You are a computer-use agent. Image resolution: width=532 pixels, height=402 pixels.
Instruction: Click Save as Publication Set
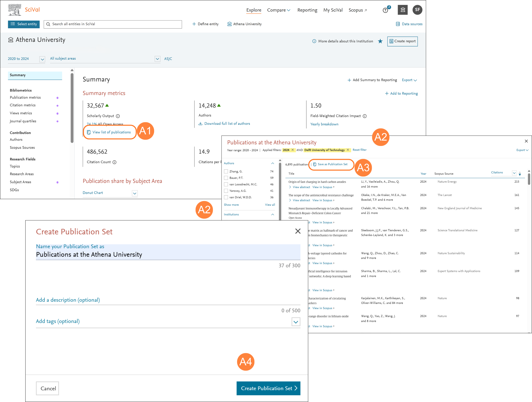pos(330,164)
